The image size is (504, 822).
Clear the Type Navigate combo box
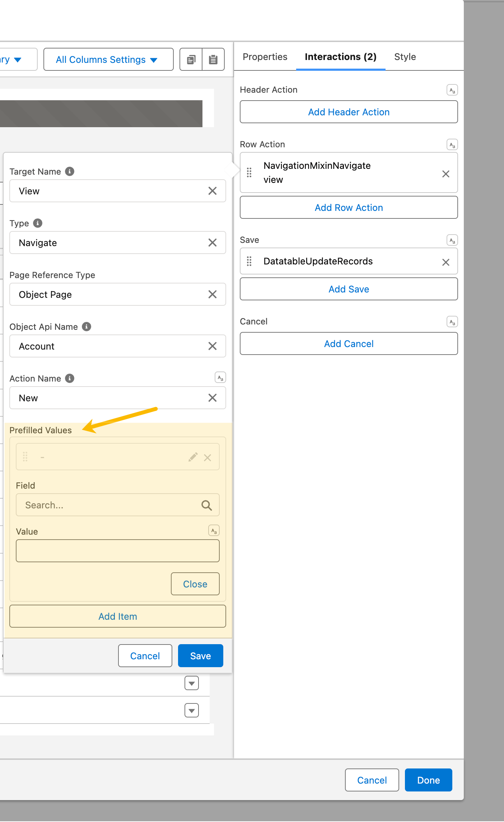pyautogui.click(x=212, y=243)
